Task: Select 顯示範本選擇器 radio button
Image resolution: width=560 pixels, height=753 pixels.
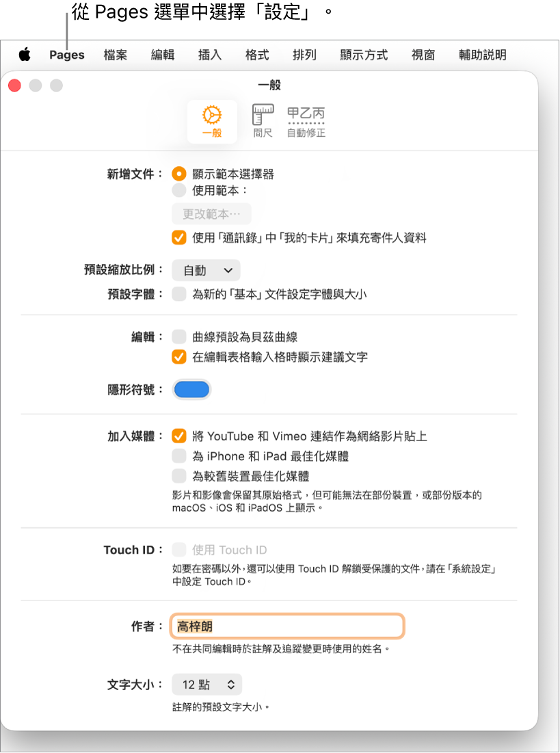Action: 179,174
